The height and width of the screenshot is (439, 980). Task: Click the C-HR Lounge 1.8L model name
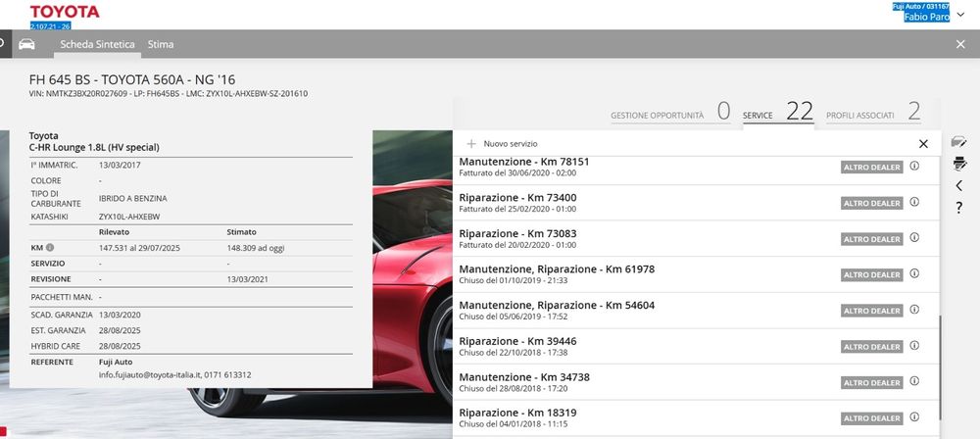(94, 148)
